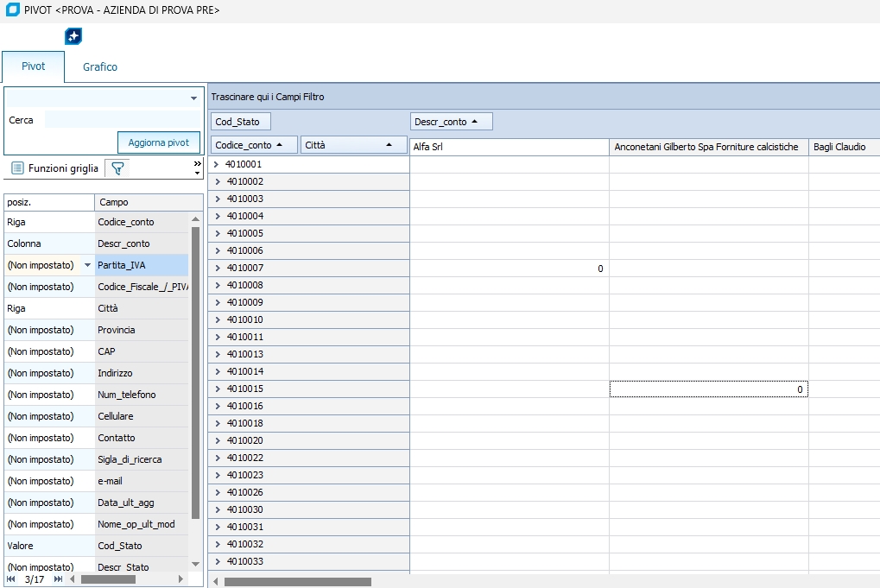Image resolution: width=880 pixels, height=588 pixels.
Task: Expand row 4010007
Action: [x=217, y=269]
